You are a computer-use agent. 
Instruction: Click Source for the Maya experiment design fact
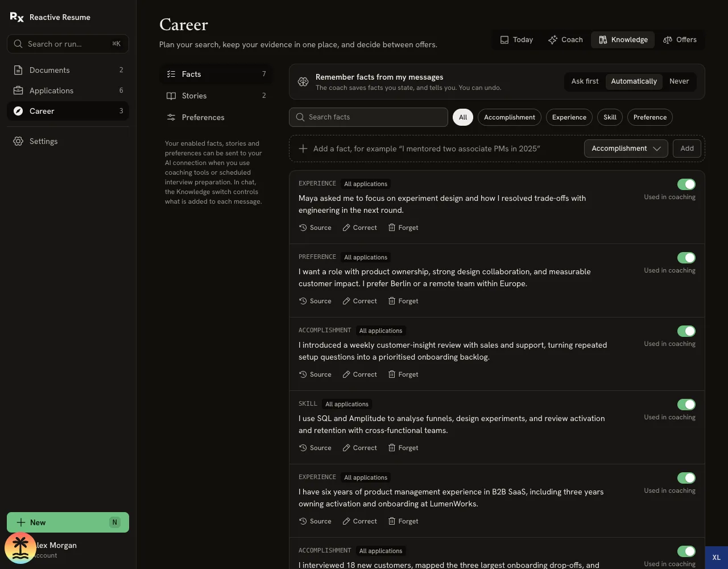(315, 228)
